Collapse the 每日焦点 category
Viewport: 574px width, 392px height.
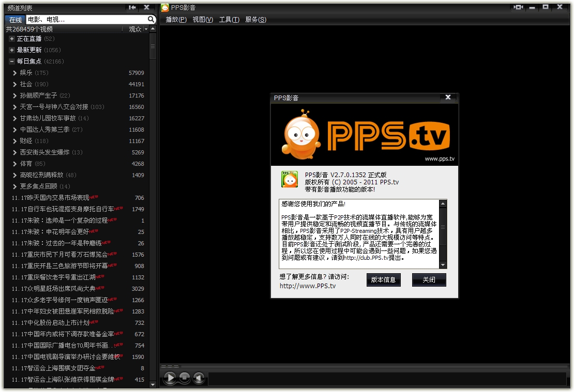tap(12, 61)
